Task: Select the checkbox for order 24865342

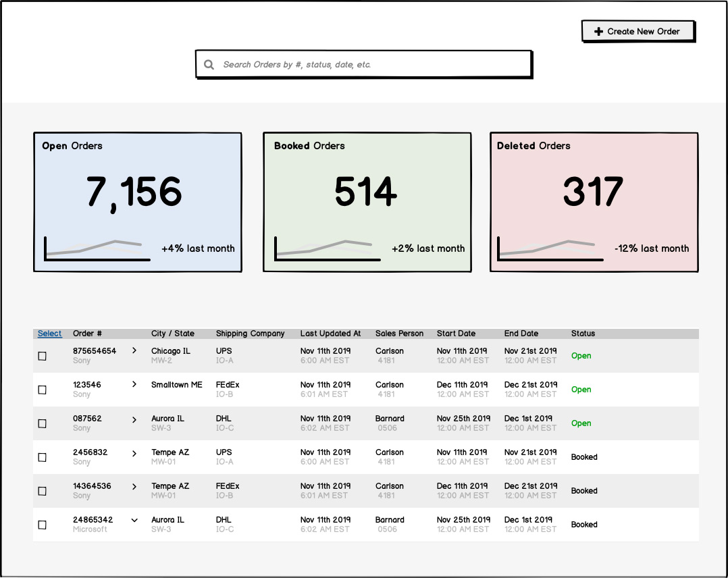Action: [x=43, y=525]
